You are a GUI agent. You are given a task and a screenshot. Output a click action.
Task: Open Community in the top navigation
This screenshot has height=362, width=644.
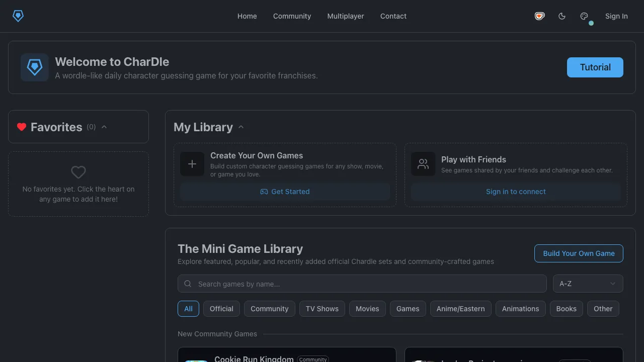click(292, 16)
